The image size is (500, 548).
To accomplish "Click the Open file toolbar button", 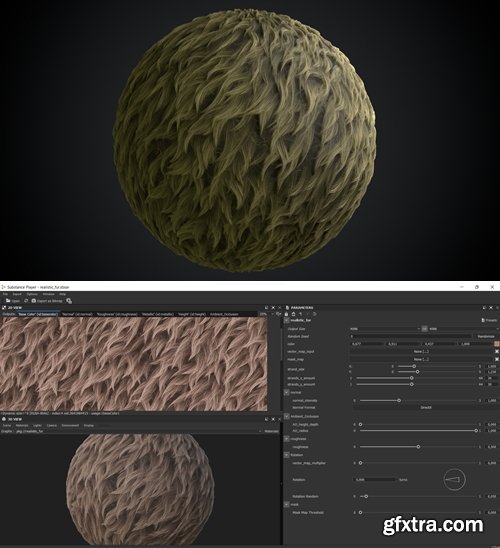I will coord(13,301).
